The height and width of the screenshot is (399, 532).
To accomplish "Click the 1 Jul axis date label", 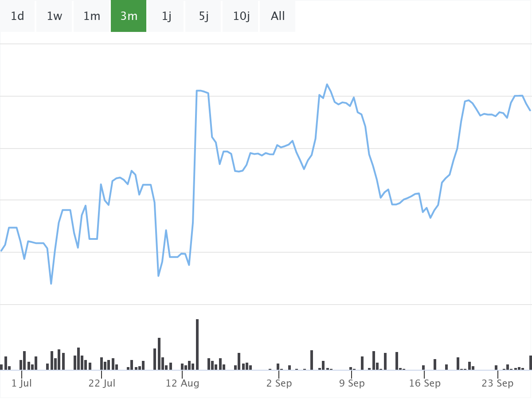I will (21, 383).
